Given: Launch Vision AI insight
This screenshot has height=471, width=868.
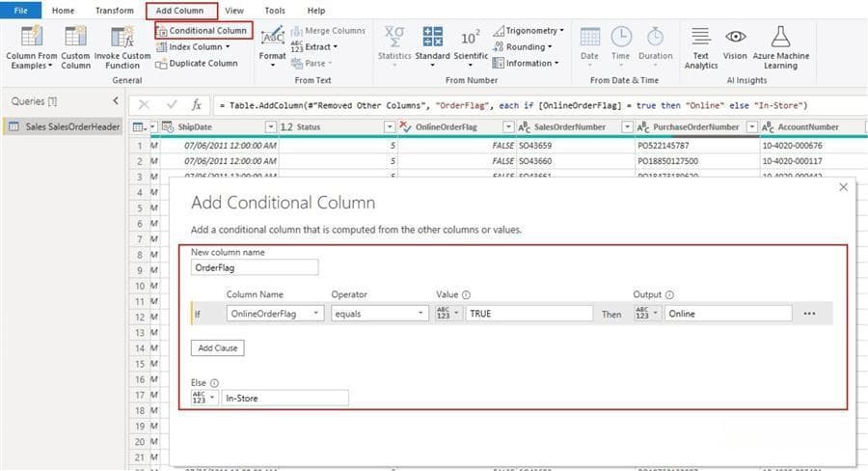Looking at the screenshot, I should (x=735, y=44).
